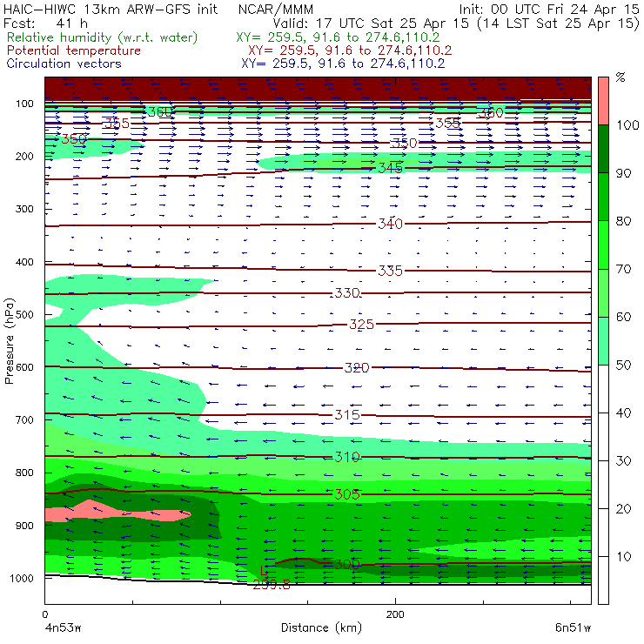Click the 'Valid: 17 UTC Sat 25 Apr 15' text
Viewport: 644px width, 644px height.
(371, 23)
